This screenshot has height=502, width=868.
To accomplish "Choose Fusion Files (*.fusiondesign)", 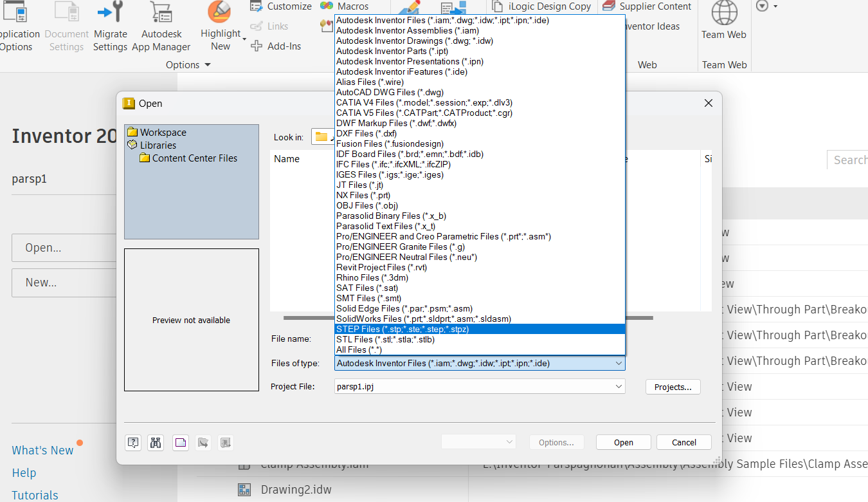I will coord(480,144).
